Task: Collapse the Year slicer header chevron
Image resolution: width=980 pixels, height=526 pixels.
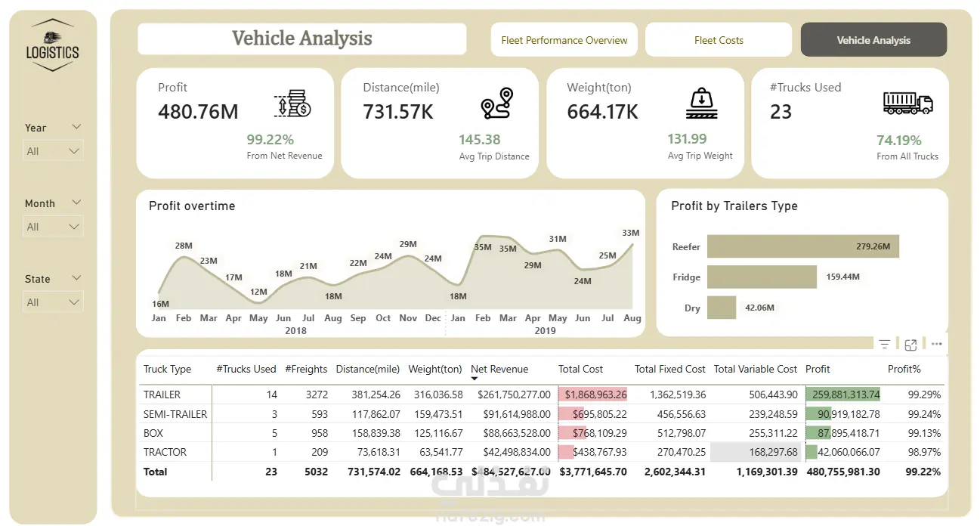Action: click(76, 127)
